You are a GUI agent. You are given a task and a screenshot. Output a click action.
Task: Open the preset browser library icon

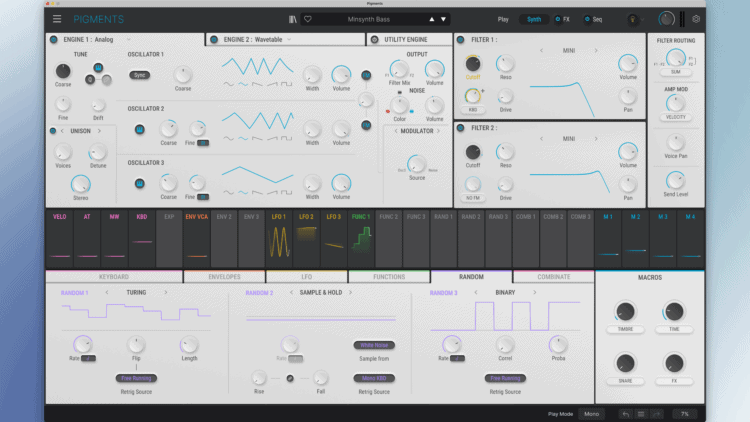(293, 19)
